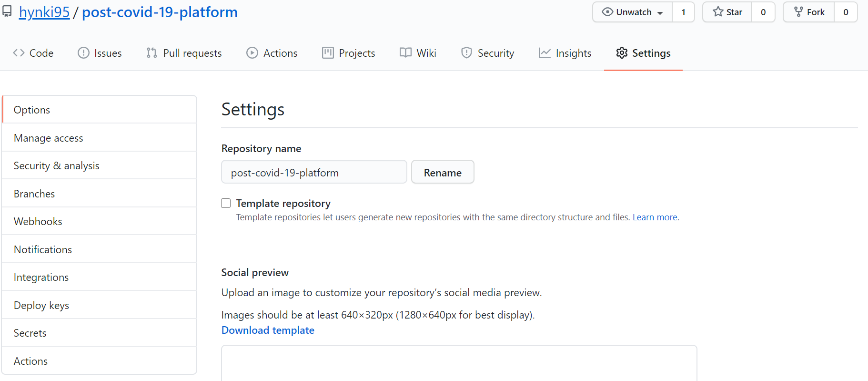This screenshot has height=381, width=868.
Task: Open Manage access in the sidebar
Action: 99,138
